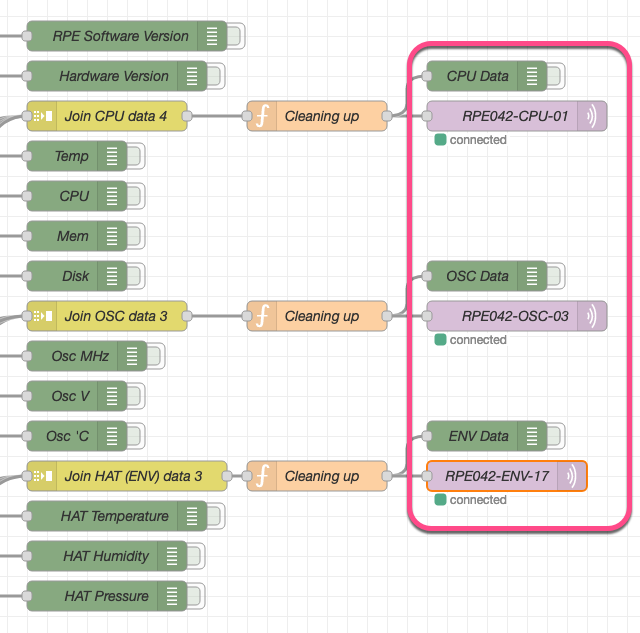This screenshot has width=640, height=633.
Task: Toggle the Mem debug node button
Action: point(136,236)
